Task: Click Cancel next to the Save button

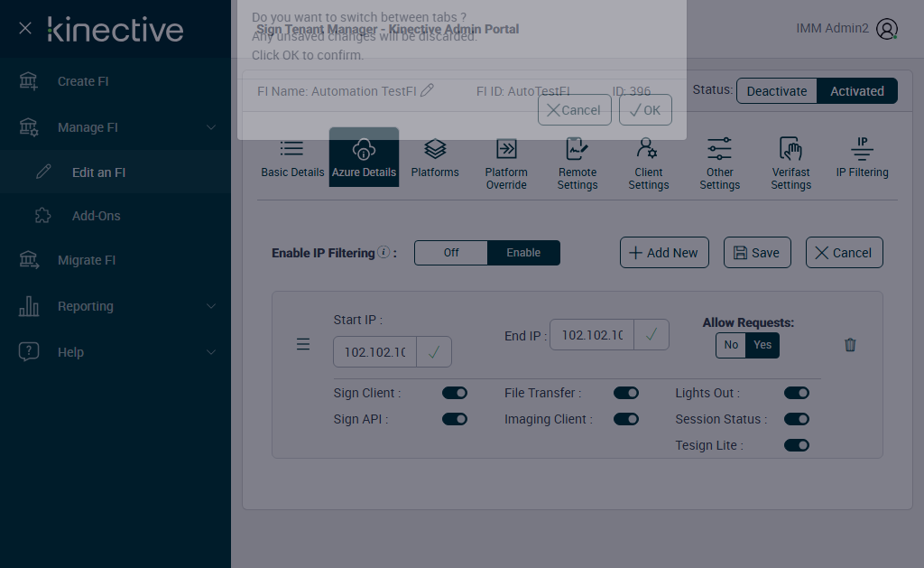Action: click(x=844, y=253)
